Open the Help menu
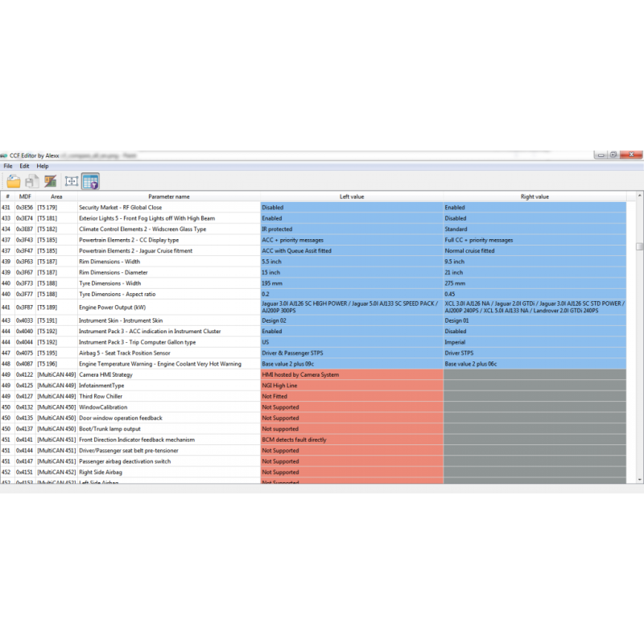 pyautogui.click(x=42, y=166)
